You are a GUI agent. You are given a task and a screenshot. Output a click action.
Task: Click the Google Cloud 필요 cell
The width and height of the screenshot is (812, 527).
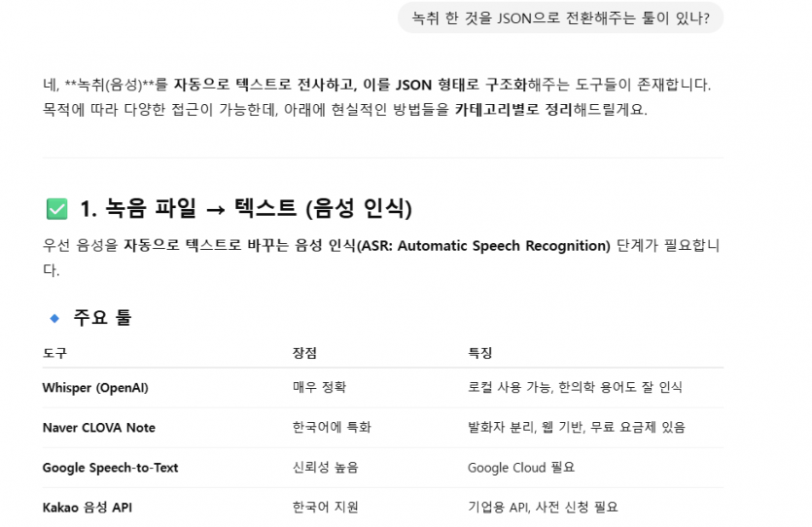(521, 468)
